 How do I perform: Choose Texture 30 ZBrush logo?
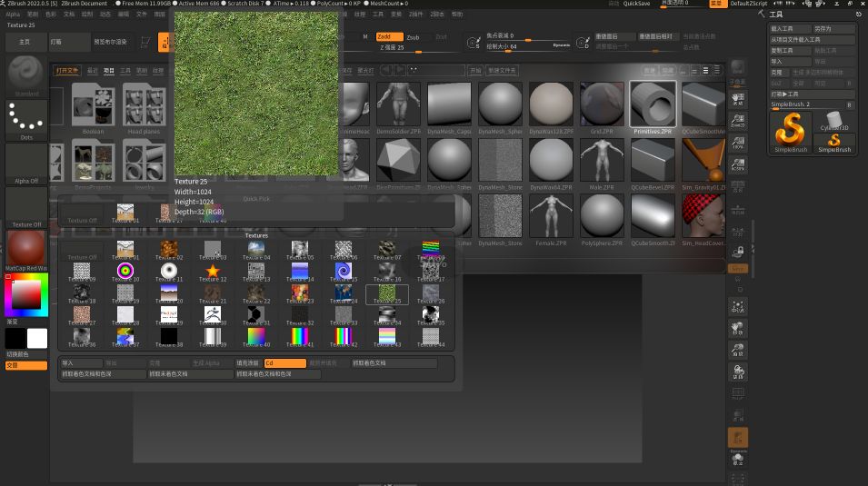[213, 316]
